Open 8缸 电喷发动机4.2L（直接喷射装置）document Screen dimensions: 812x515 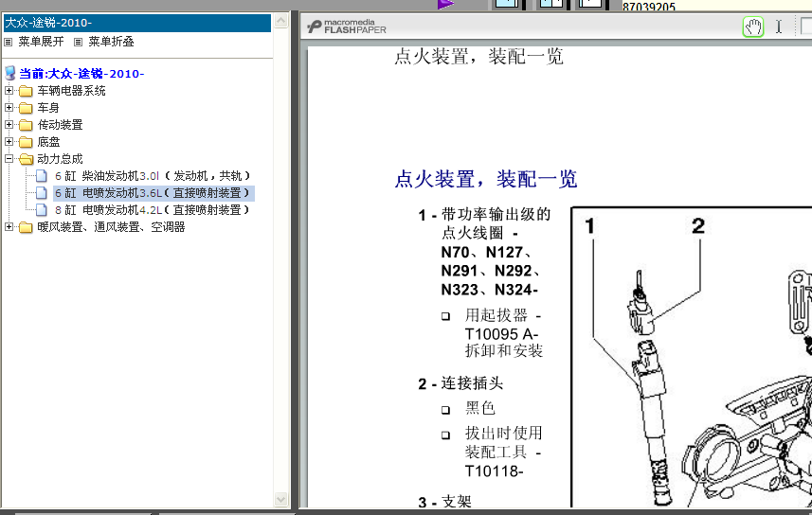coord(153,210)
